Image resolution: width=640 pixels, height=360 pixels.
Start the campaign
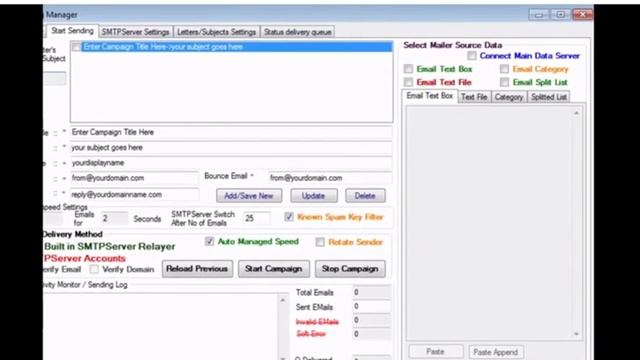[x=273, y=269]
